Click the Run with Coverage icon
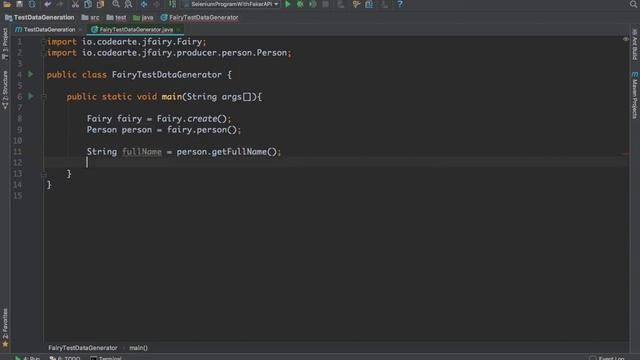The height and width of the screenshot is (360, 640). [313, 4]
